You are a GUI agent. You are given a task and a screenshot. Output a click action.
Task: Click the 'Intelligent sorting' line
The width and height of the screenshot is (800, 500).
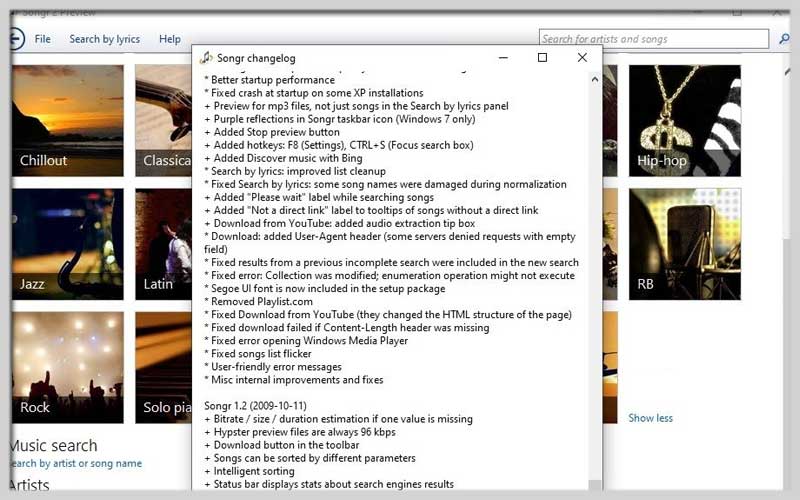249,471
